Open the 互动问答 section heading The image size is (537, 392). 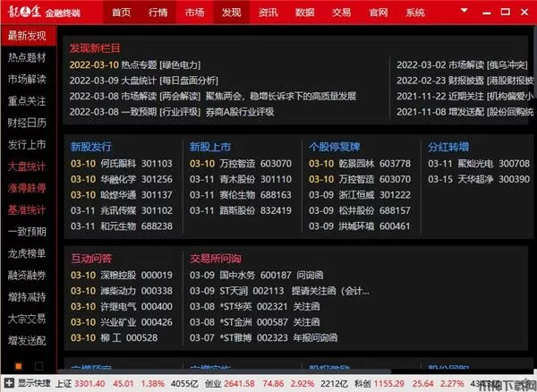pyautogui.click(x=91, y=259)
